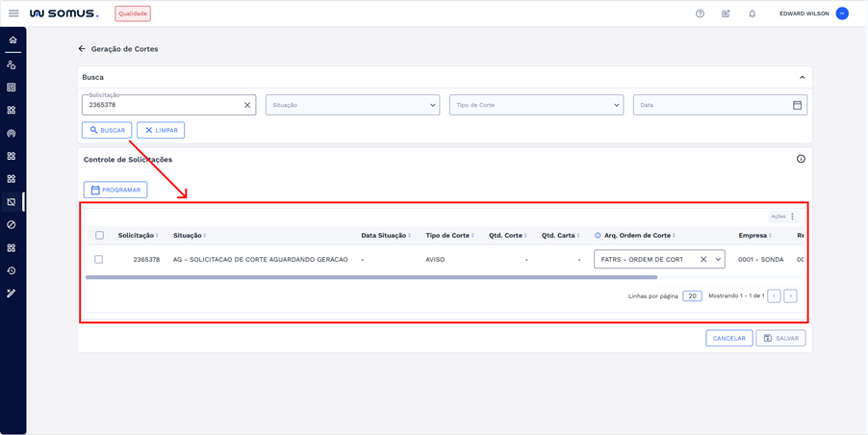This screenshot has height=435, width=868.
Task: Sort by the Solicitação column header
Action: (137, 235)
